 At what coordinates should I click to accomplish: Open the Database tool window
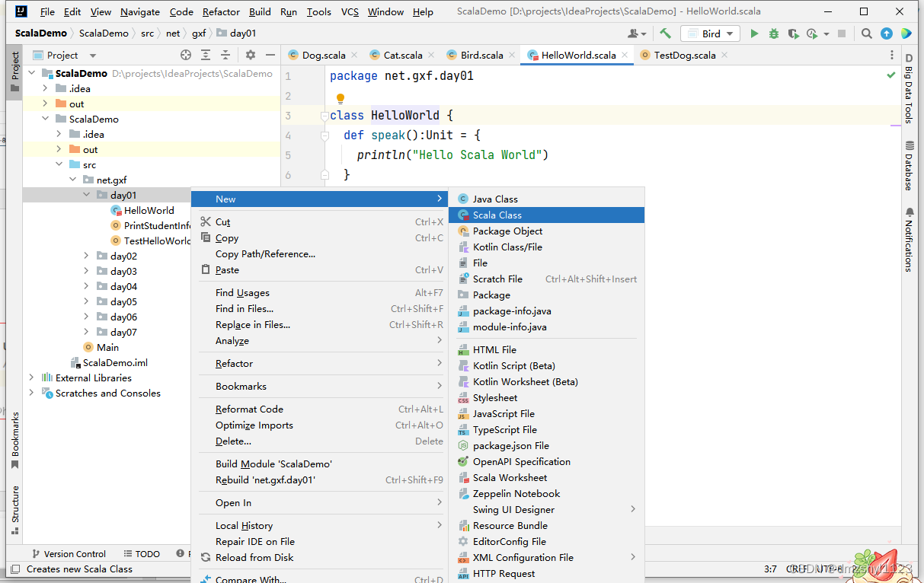(x=909, y=165)
